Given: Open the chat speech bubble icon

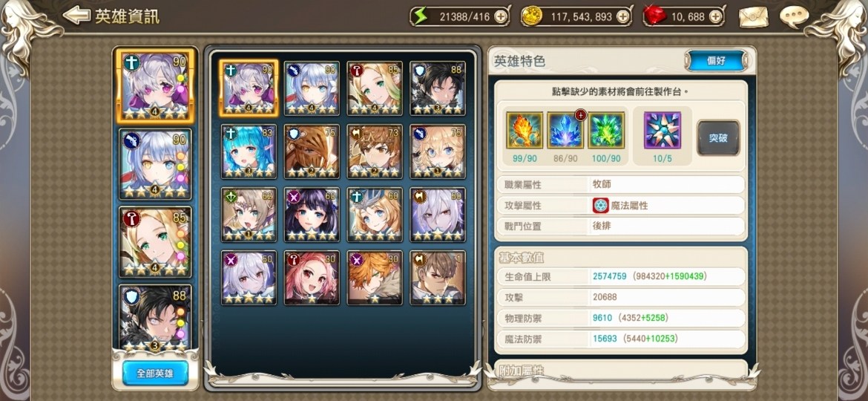Looking at the screenshot, I should (x=795, y=16).
